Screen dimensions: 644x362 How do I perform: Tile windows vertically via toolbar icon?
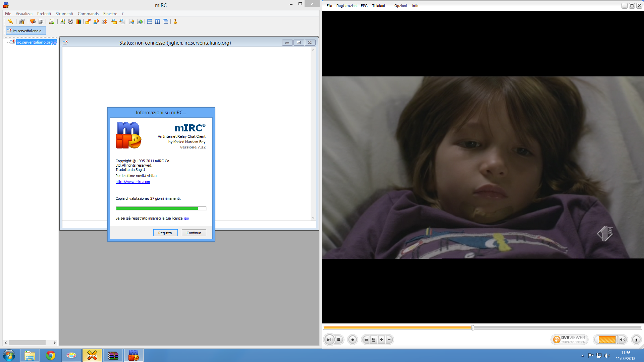[157, 21]
